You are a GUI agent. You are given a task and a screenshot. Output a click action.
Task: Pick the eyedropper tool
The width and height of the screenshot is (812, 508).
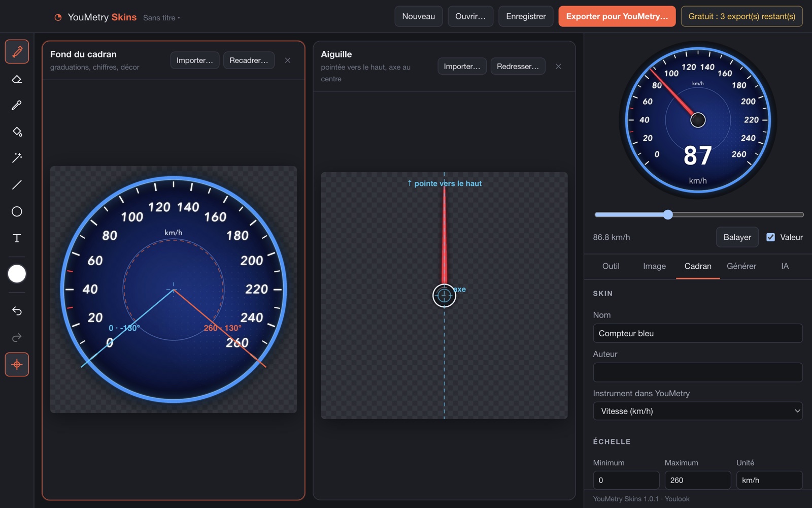(17, 105)
